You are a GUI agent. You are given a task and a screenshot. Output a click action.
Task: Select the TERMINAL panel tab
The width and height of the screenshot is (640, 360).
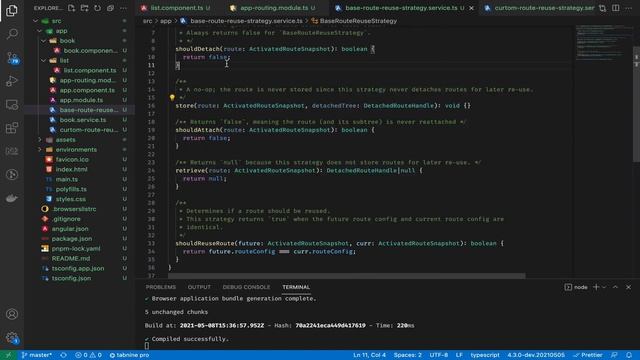click(x=296, y=287)
